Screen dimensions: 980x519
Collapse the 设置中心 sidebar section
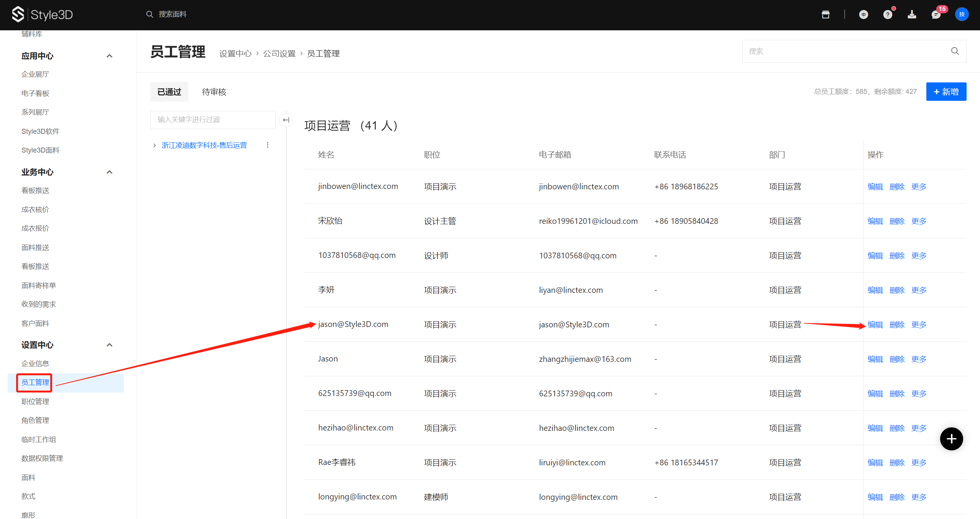109,345
